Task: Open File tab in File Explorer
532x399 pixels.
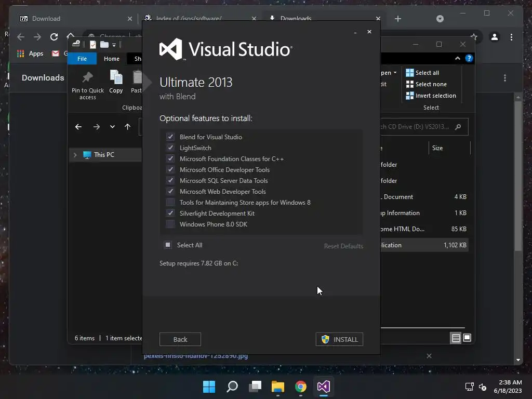Action: pyautogui.click(x=82, y=59)
